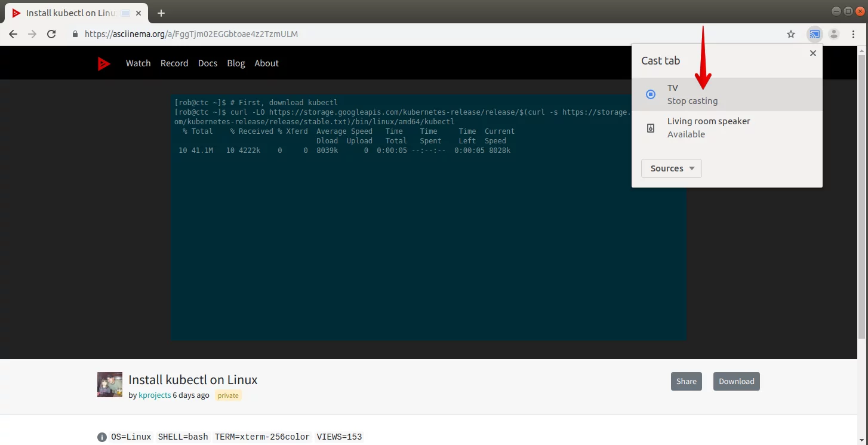Click the "OS=Linux" text
Image resolution: width=868 pixels, height=445 pixels.
point(131,437)
